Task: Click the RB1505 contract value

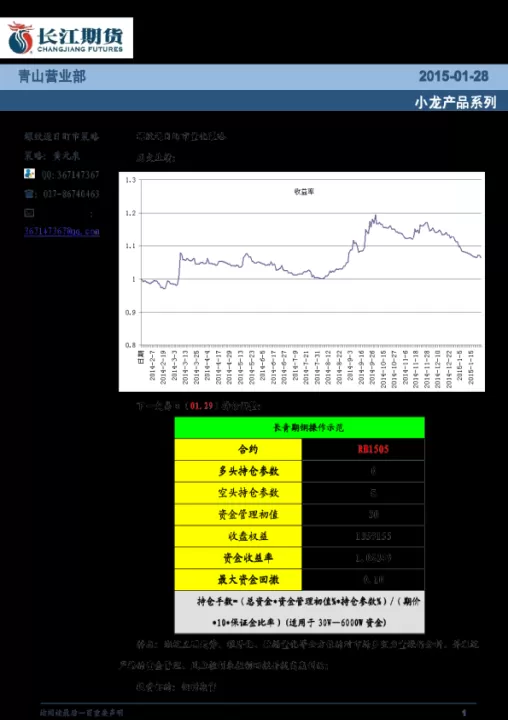Action: [373, 449]
